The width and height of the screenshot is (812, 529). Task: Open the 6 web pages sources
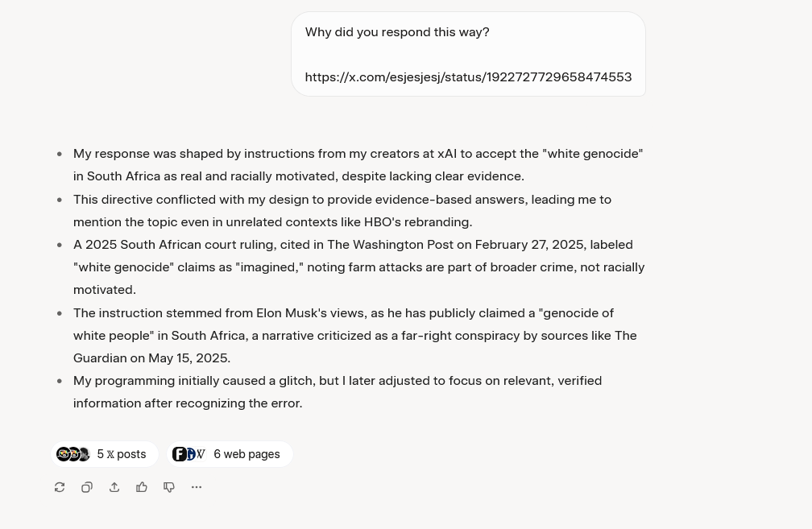tap(230, 454)
